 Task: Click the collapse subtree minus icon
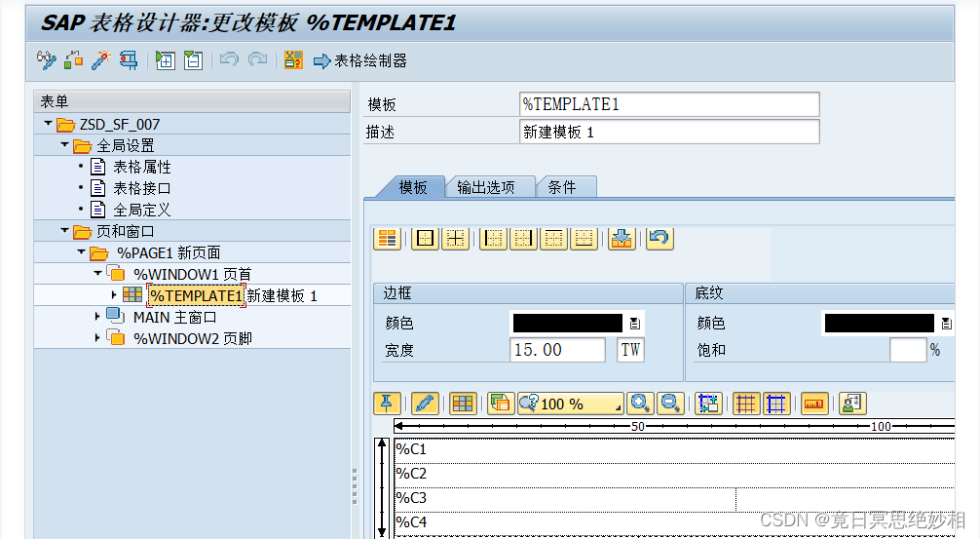[193, 60]
